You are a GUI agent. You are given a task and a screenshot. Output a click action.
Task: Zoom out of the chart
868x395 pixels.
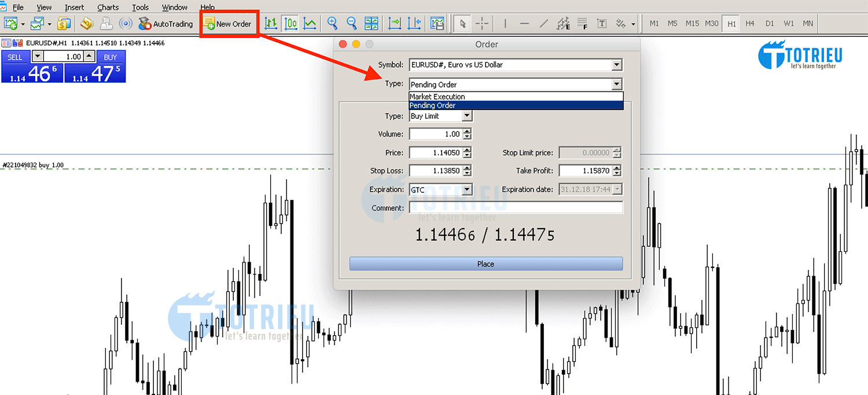[352, 23]
